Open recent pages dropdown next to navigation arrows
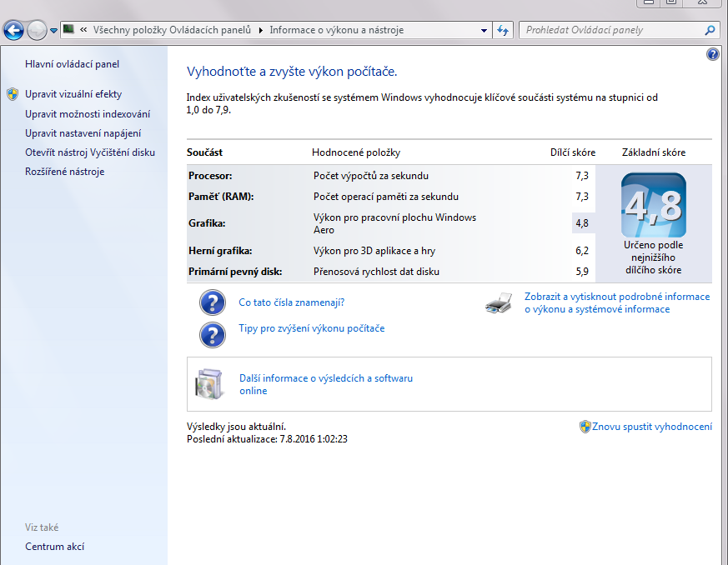This screenshot has height=565, width=728. 54,31
